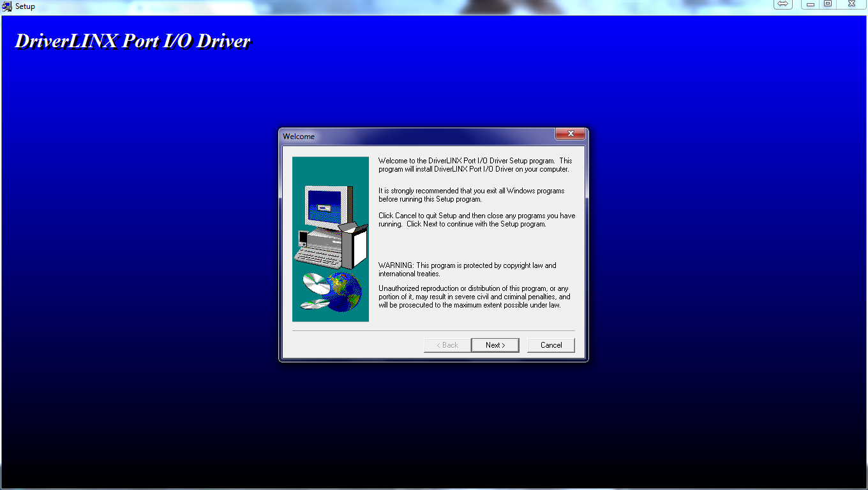Click the 'Welcome to the DriverLINX' intro text
Viewport: 868px width, 490px height.
(x=475, y=165)
